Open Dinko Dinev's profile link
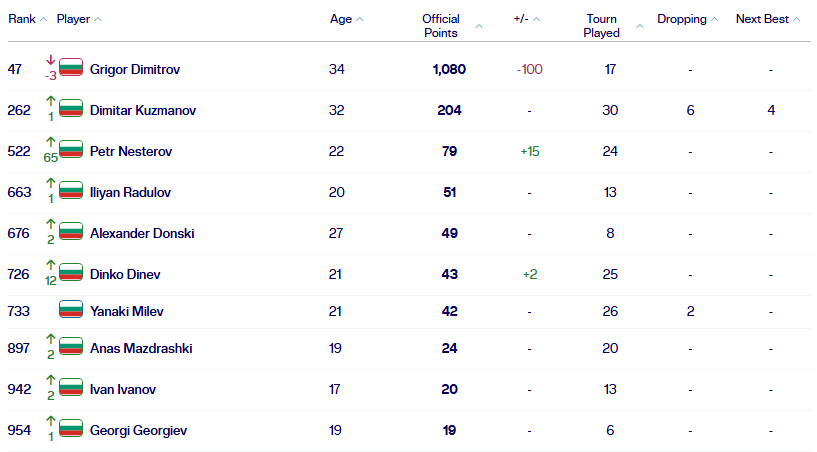 125,274
